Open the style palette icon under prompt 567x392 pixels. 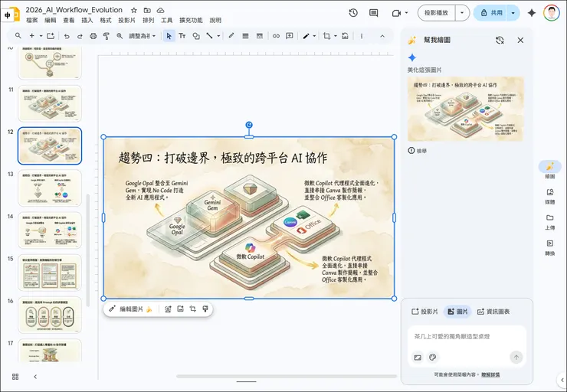point(432,358)
